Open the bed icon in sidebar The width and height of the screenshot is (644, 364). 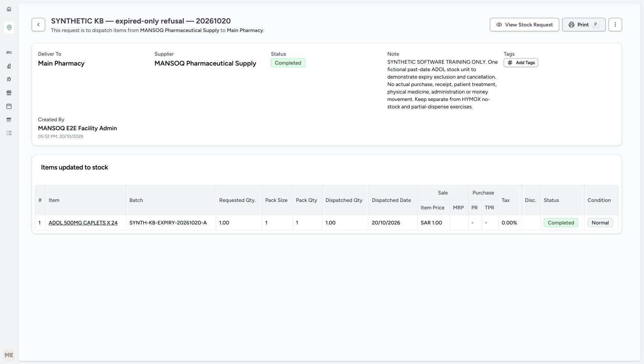click(x=9, y=53)
